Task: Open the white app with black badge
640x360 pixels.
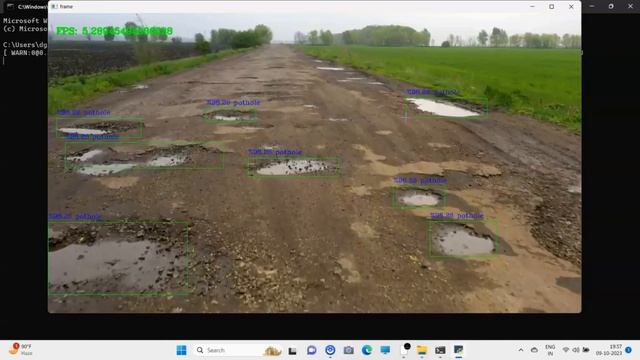Action: [404, 349]
